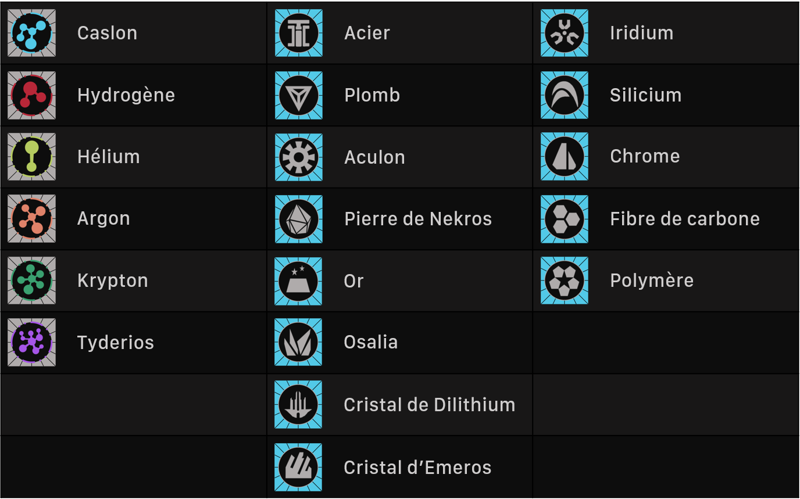Screen dimensions: 800x499
Task: Select the Cristal d'Emeros icon
Action: (x=298, y=467)
